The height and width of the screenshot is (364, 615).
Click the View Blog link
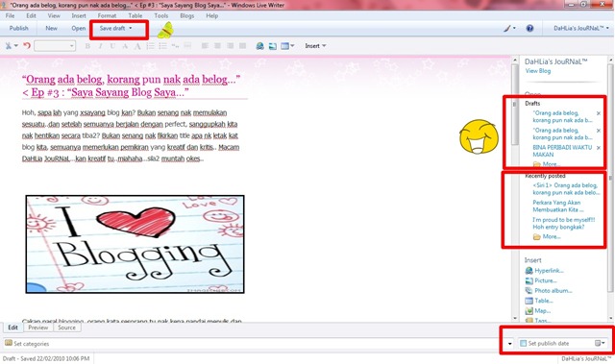(538, 71)
